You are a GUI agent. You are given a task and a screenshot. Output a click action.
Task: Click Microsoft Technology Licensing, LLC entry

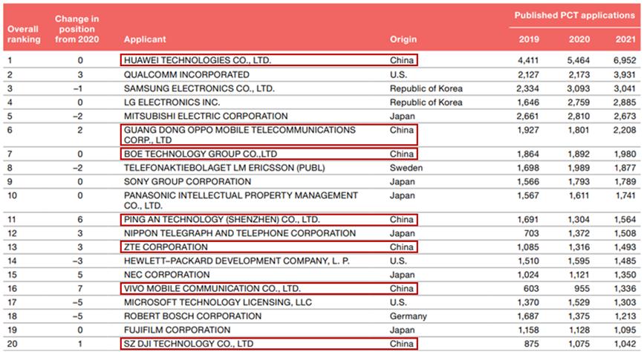tap(208, 302)
